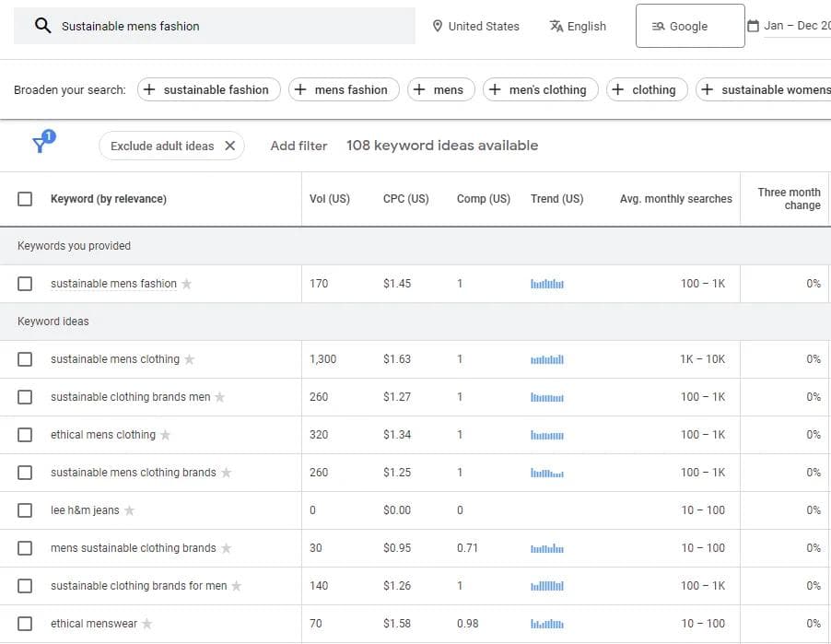This screenshot has width=831, height=644.
Task: Click the search magnifier icon
Action: (42, 26)
